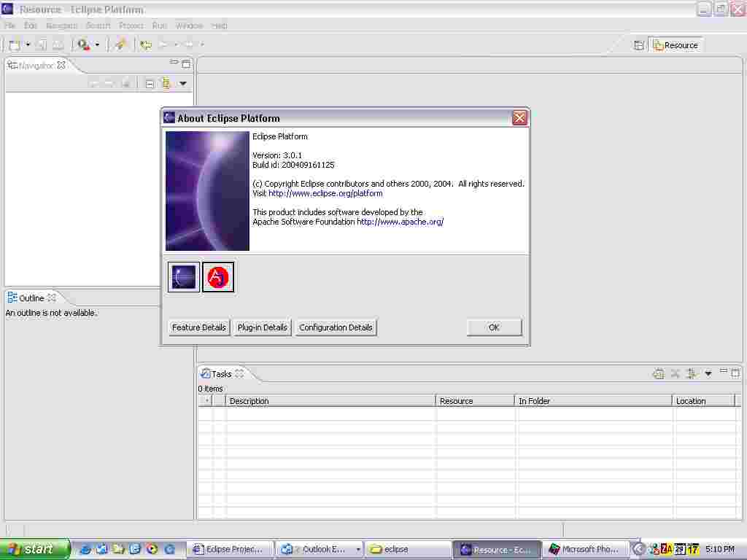Click the Configuration Details button

[336, 327]
